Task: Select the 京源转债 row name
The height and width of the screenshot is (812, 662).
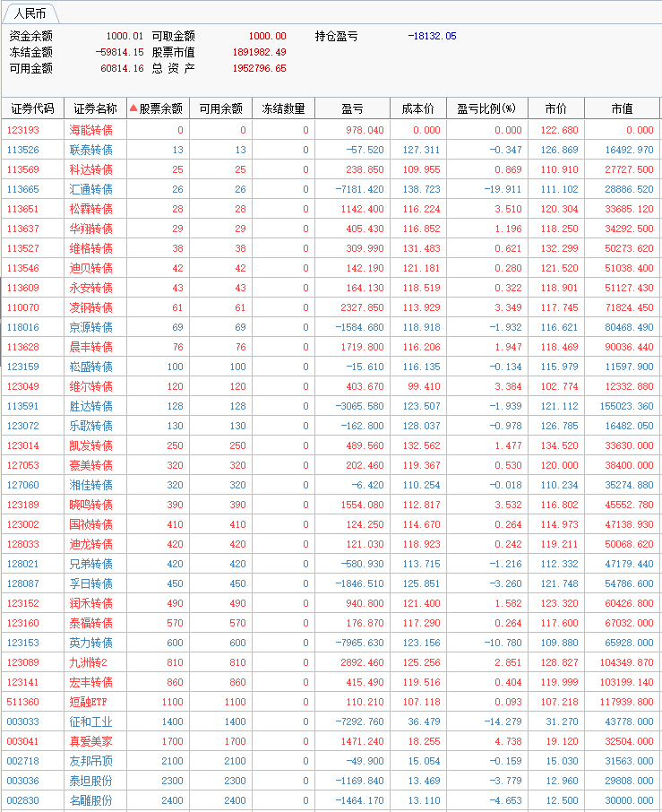Action: point(91,327)
